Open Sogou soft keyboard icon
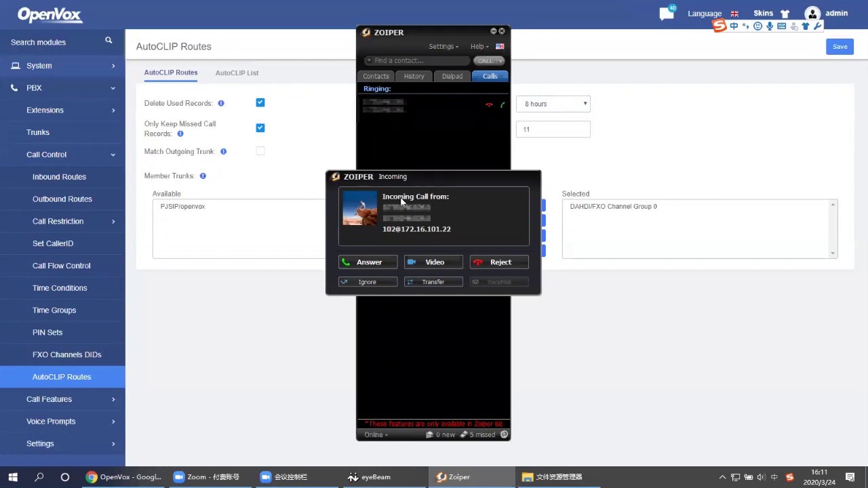Viewport: 868px width, 488px height. (x=782, y=26)
